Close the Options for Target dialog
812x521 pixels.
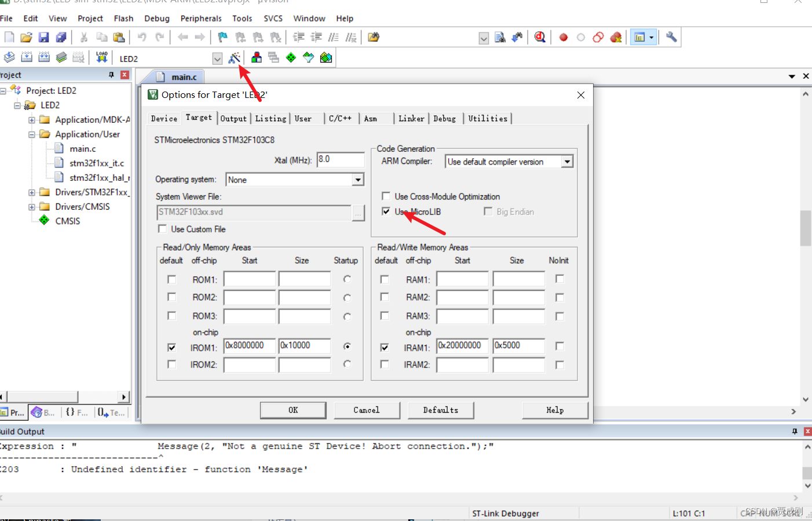tap(581, 95)
